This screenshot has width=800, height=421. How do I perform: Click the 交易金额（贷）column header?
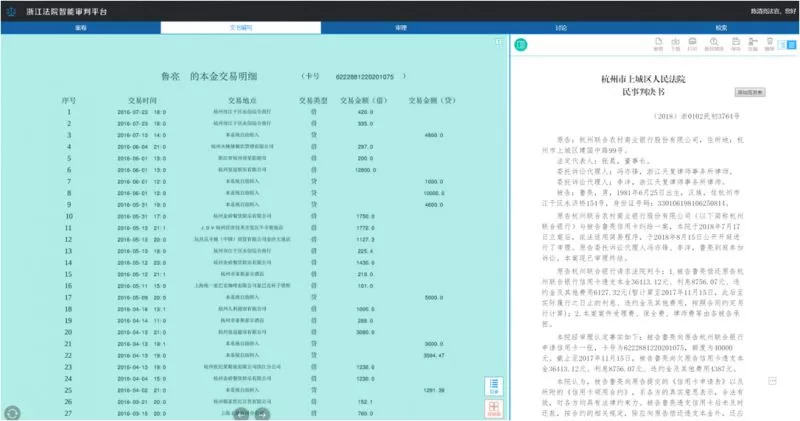pos(432,101)
